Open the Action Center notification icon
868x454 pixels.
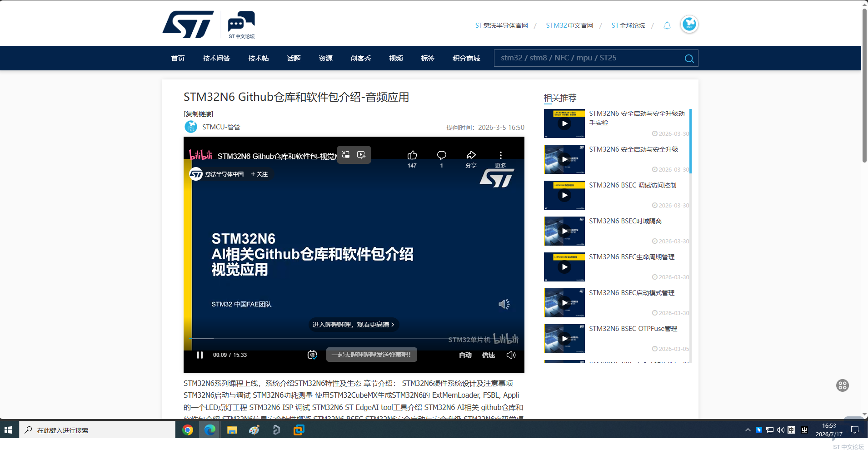(855, 430)
